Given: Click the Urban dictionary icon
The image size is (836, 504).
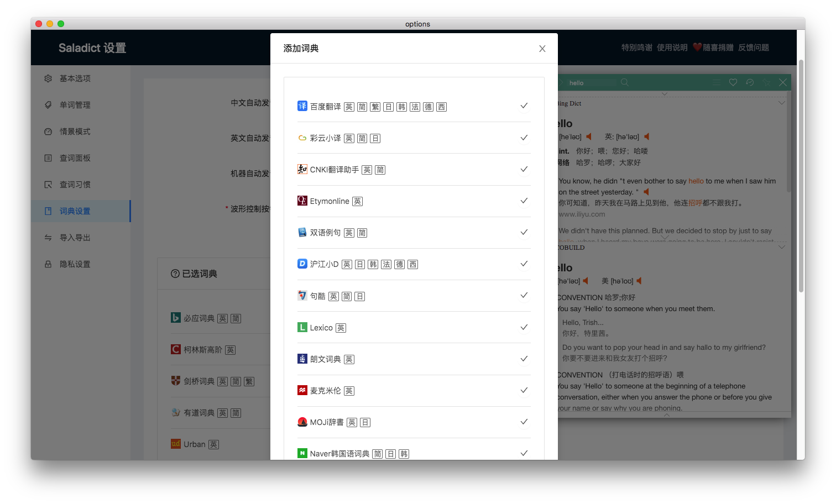Looking at the screenshot, I should tap(176, 444).
